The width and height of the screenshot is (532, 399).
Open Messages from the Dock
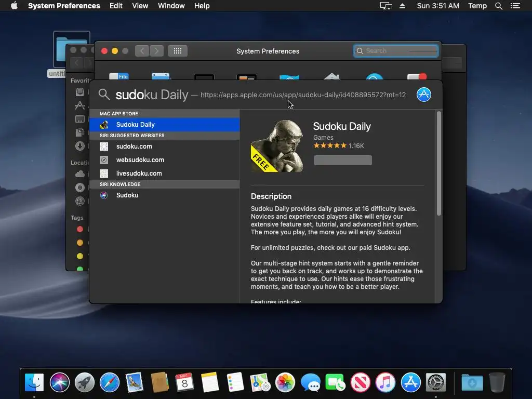[x=311, y=382]
